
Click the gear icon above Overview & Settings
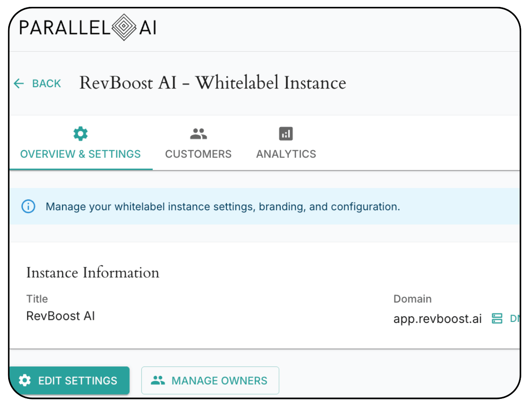click(81, 134)
